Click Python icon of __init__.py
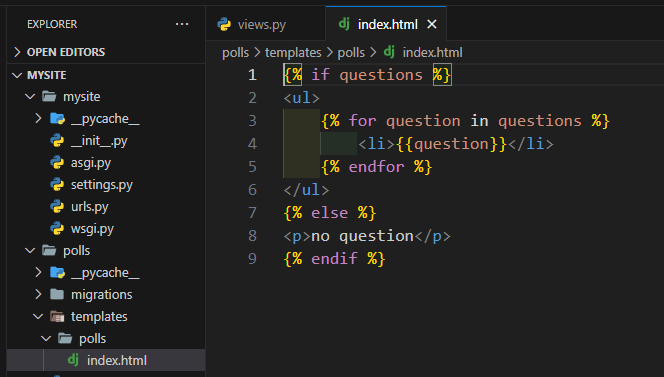The height and width of the screenshot is (377, 664). [x=57, y=140]
